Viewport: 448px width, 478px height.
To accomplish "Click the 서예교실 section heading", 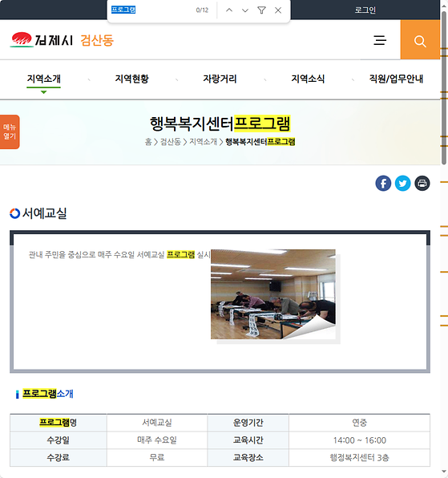I will click(44, 213).
